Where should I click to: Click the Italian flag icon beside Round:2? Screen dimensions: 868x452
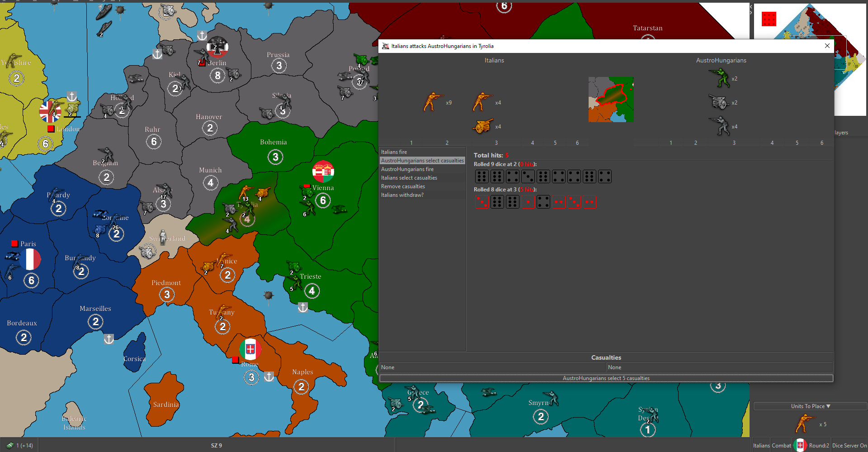click(800, 445)
